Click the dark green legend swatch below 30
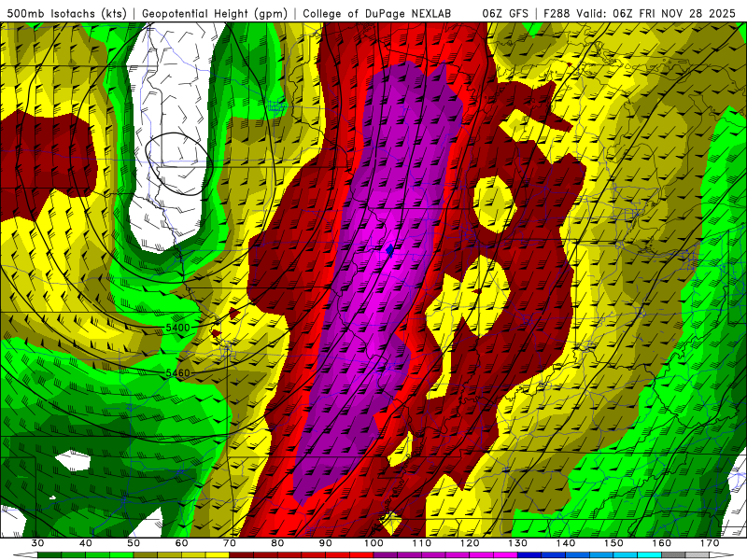747x560 pixels. [x=49, y=555]
